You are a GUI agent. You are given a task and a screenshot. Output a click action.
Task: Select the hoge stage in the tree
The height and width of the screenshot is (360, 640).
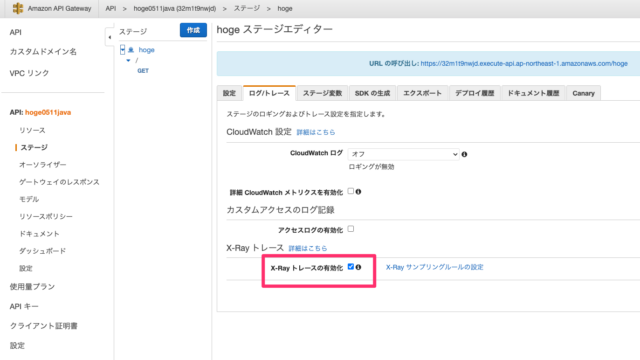coord(146,50)
